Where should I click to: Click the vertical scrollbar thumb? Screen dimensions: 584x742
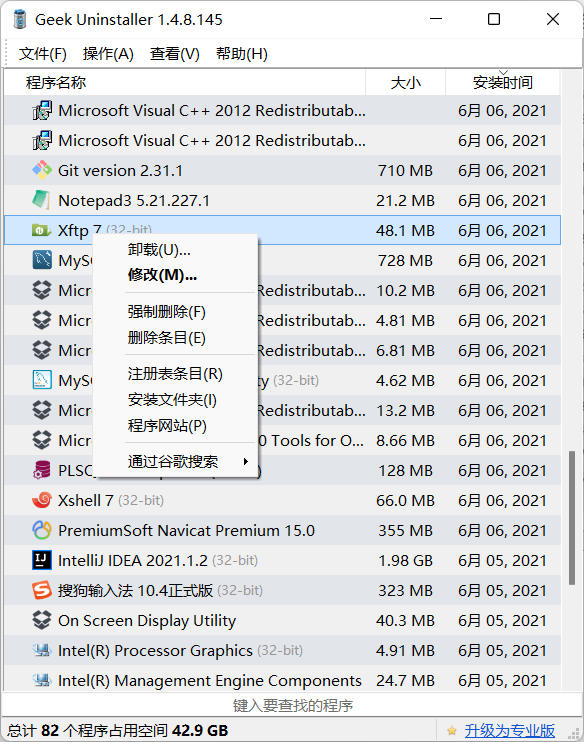[572, 518]
